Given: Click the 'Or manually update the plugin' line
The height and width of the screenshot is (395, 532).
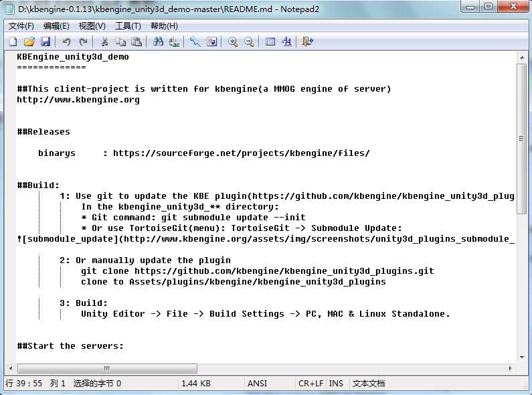Looking at the screenshot, I should pos(145,260).
